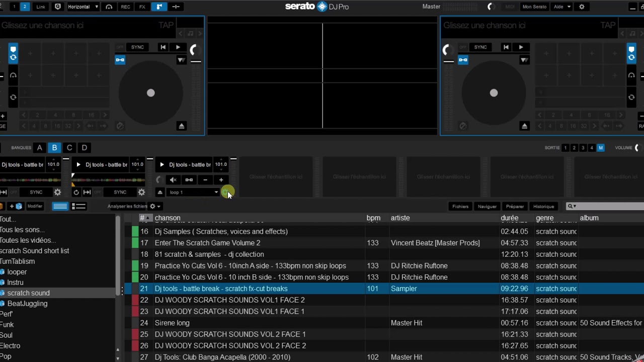Screen dimensions: 644x362
Task: Add a new smart crate
Action: point(16,206)
